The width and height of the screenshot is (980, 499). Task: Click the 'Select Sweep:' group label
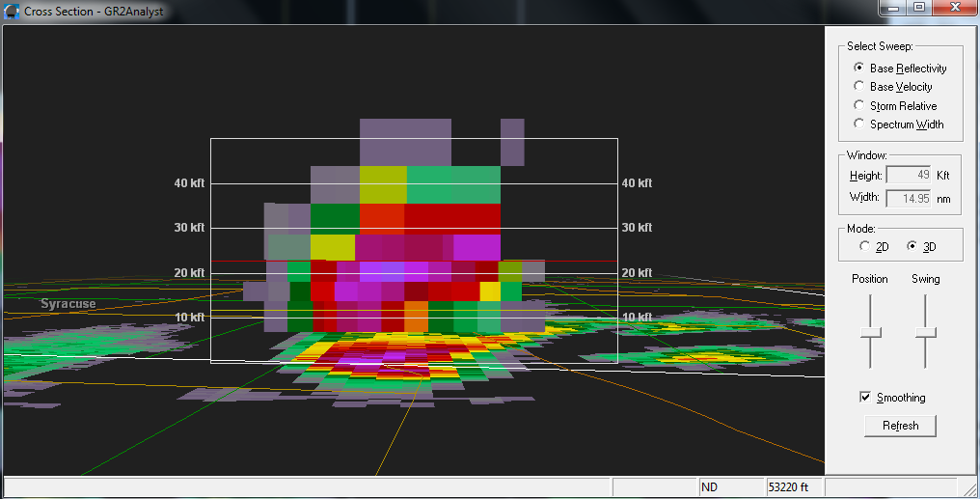[880, 46]
